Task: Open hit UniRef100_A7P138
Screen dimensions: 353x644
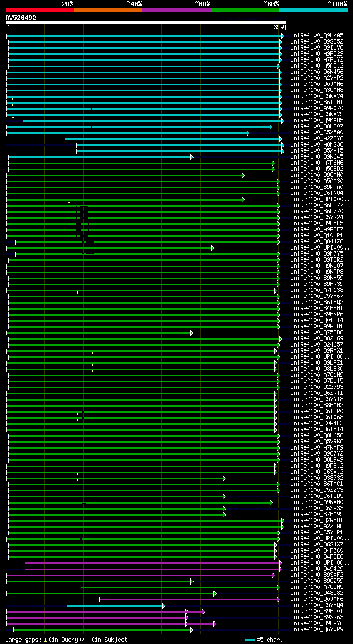Action: pyautogui.click(x=317, y=290)
